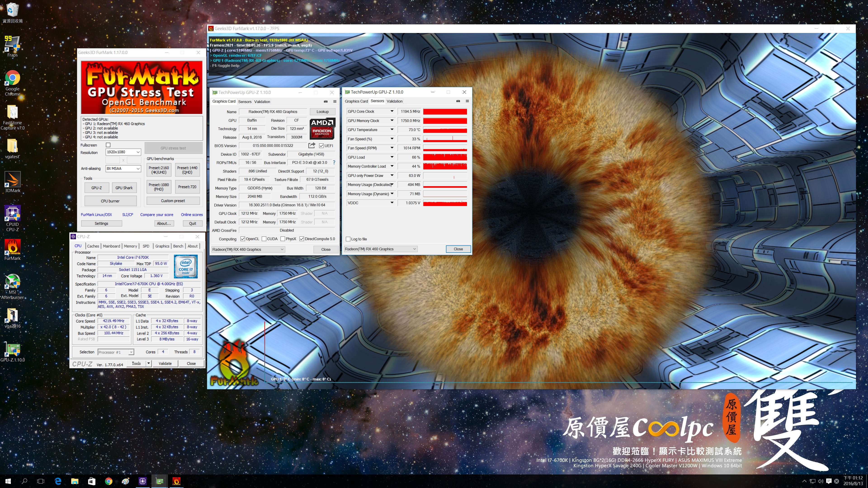This screenshot has width=868, height=488.
Task: Open Windows Start menu
Action: (8, 481)
